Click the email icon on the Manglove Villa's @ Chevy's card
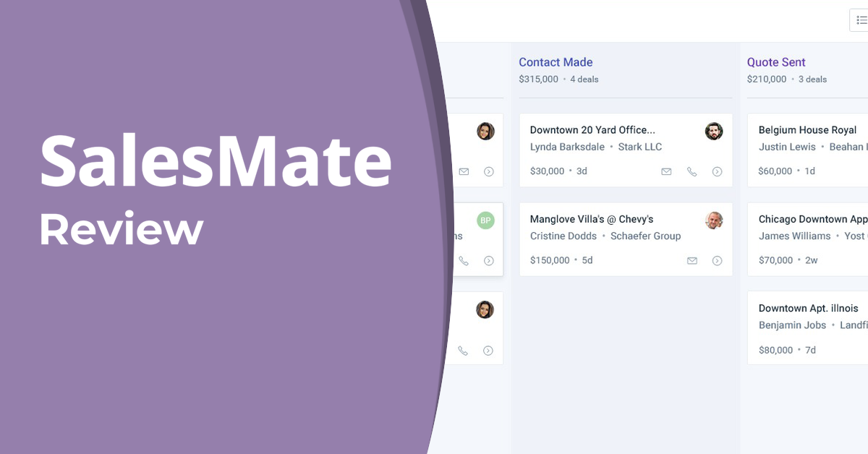 [x=692, y=260]
